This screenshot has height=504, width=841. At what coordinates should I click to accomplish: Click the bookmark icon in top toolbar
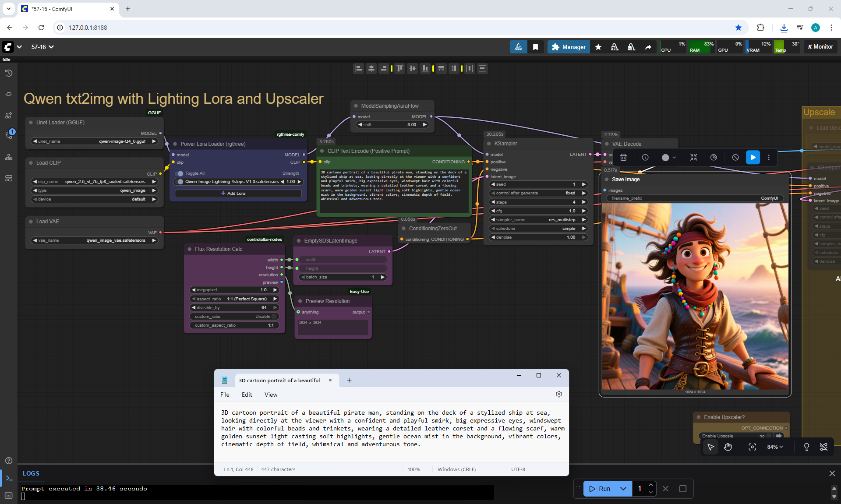pos(535,47)
